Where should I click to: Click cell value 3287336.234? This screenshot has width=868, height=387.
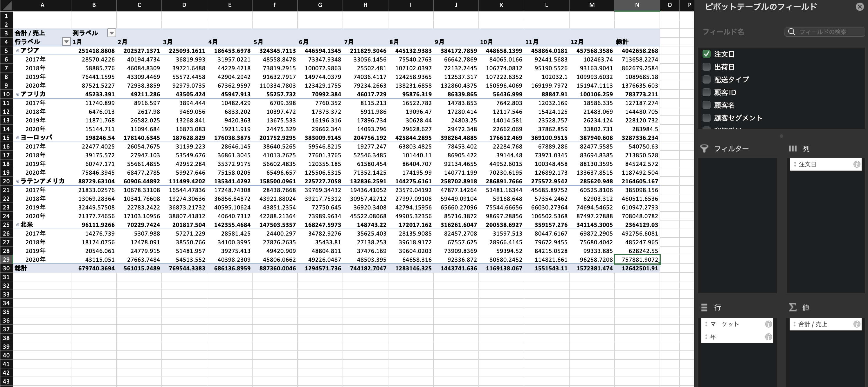(x=637, y=138)
